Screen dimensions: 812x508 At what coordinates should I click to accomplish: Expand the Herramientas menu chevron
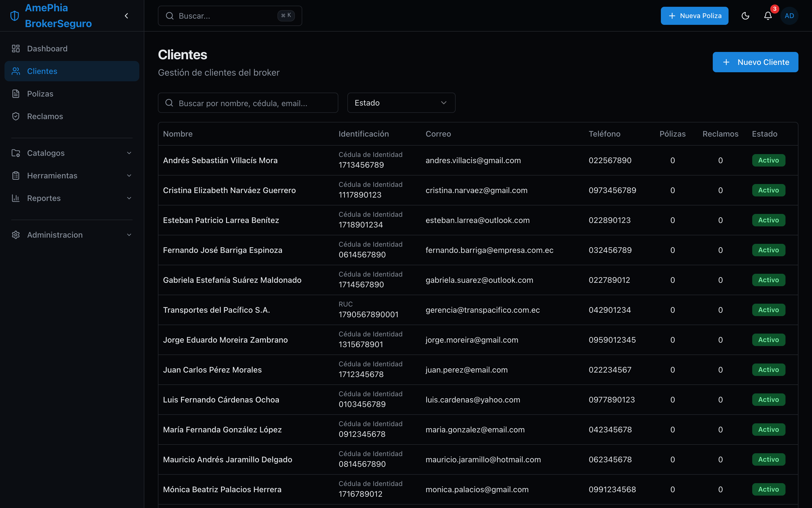[129, 175]
